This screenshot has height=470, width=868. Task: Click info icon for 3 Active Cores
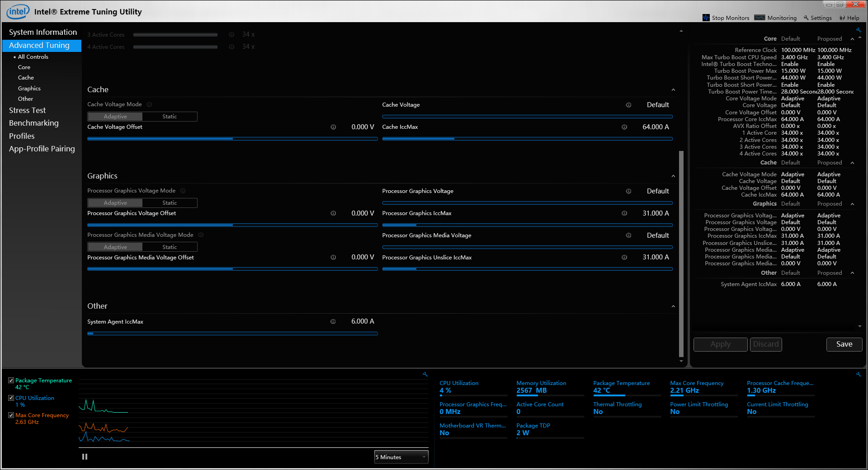(231, 35)
